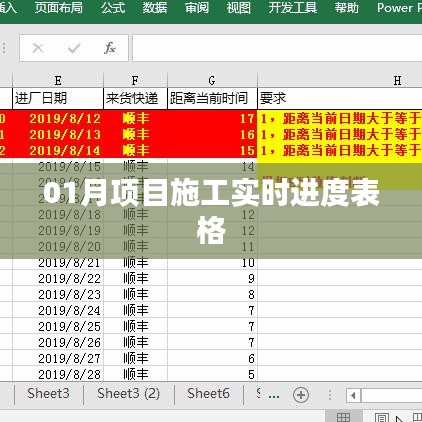This screenshot has height=422, width=422.
Task: Click the 来货快递 header cell
Action: click(135, 98)
